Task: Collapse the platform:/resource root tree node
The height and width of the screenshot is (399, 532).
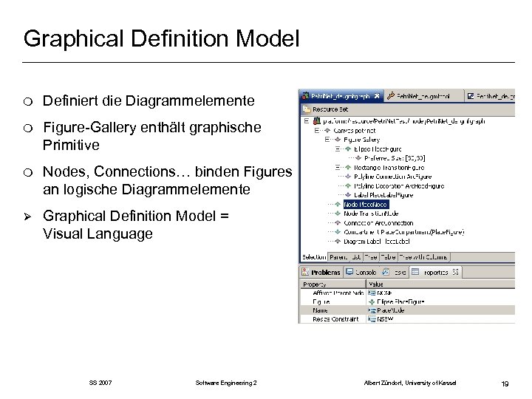Action: (x=307, y=120)
